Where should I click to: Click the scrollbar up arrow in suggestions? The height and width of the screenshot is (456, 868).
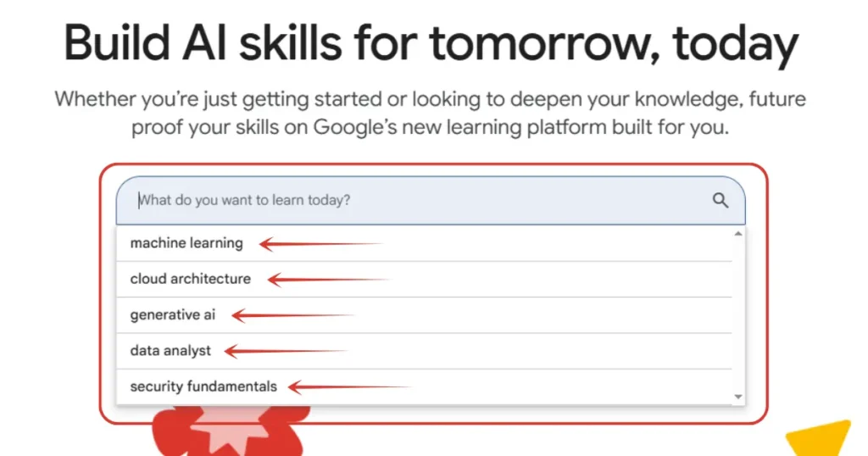(x=737, y=234)
